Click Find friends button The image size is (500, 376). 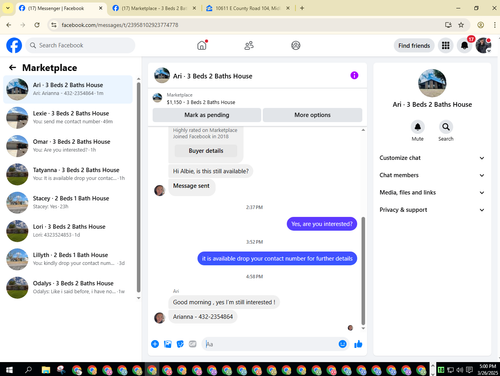pos(414,46)
